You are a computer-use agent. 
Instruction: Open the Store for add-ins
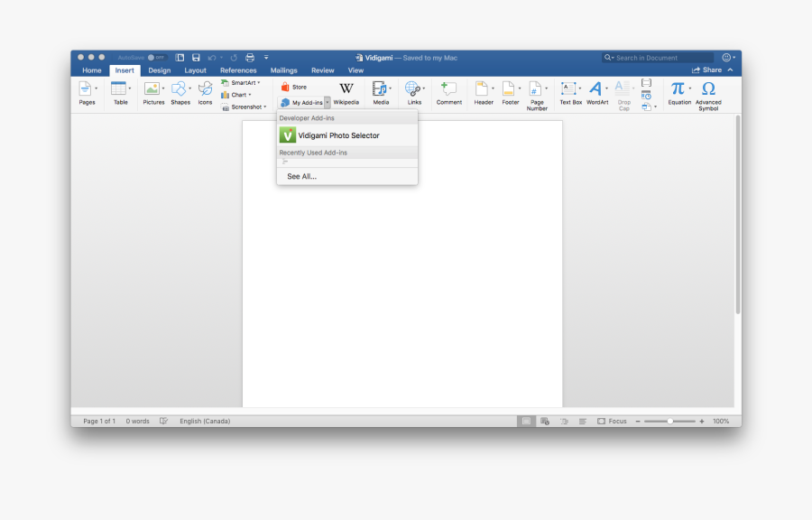pyautogui.click(x=298, y=86)
